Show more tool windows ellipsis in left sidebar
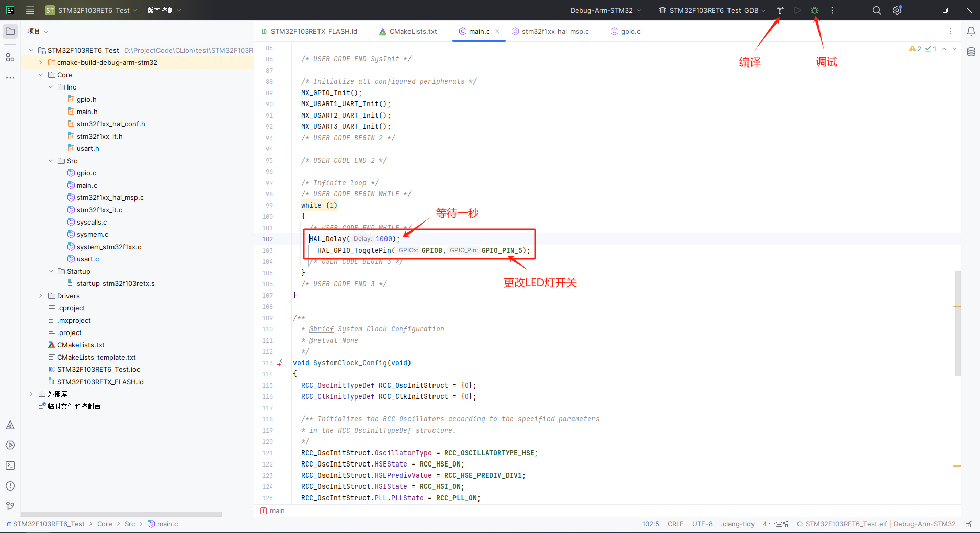Screen dimensions: 980x533 [10, 78]
